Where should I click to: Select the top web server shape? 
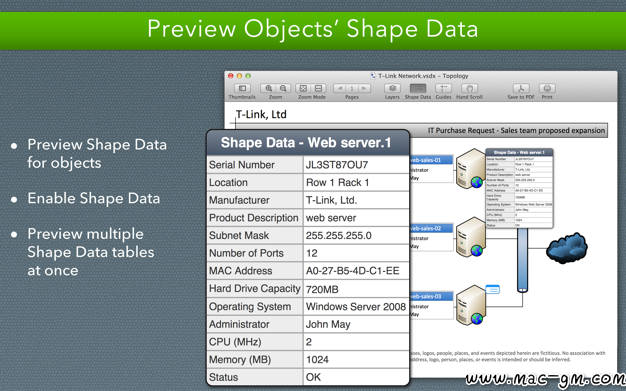[471, 168]
